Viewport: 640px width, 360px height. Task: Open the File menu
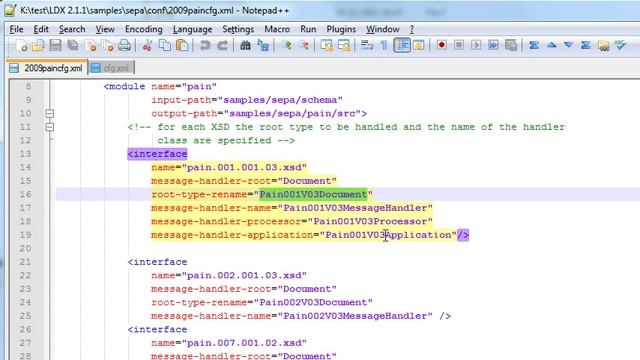tap(16, 29)
